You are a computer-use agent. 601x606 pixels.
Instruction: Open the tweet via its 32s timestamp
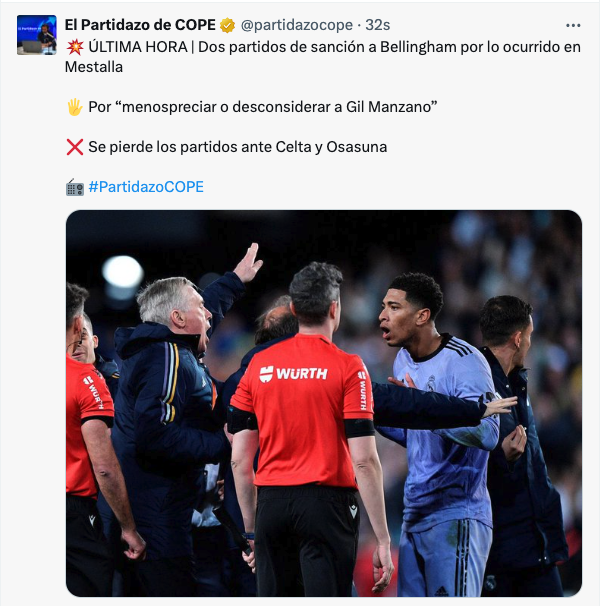pyautogui.click(x=378, y=25)
